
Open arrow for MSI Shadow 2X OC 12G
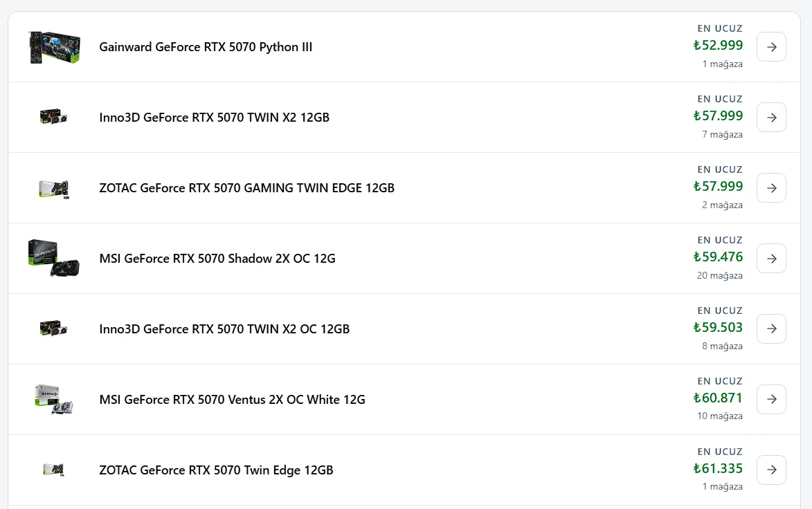click(771, 259)
